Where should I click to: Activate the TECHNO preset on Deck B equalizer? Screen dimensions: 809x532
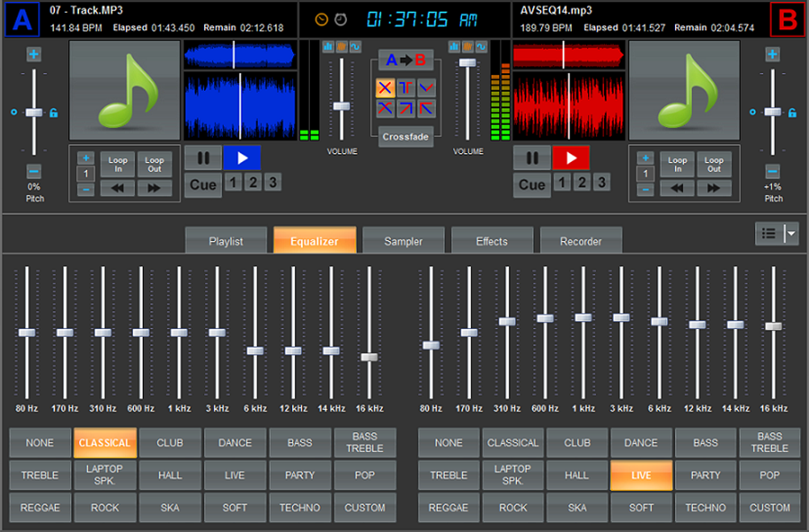705,508
